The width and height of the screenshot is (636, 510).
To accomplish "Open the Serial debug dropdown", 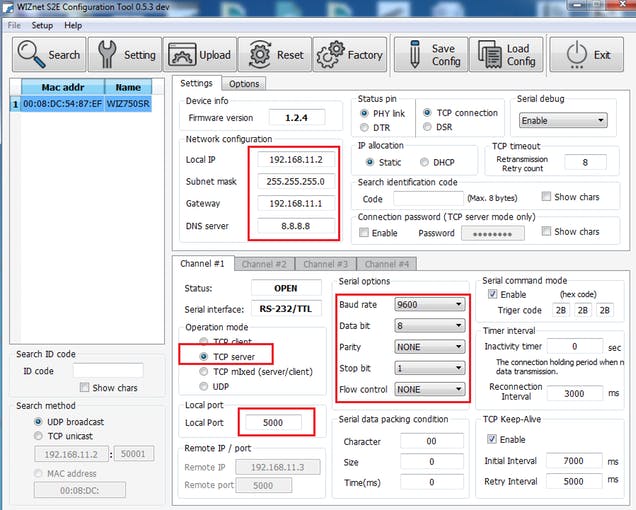I will click(x=563, y=121).
